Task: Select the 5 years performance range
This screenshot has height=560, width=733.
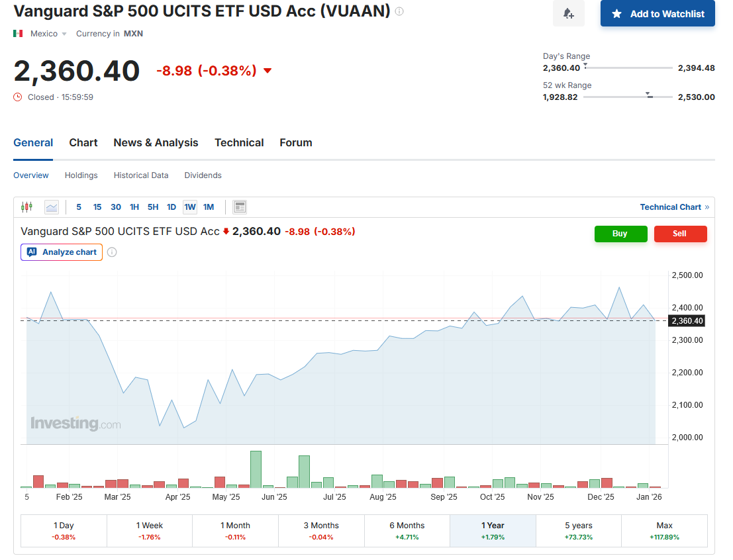Action: [x=579, y=531]
